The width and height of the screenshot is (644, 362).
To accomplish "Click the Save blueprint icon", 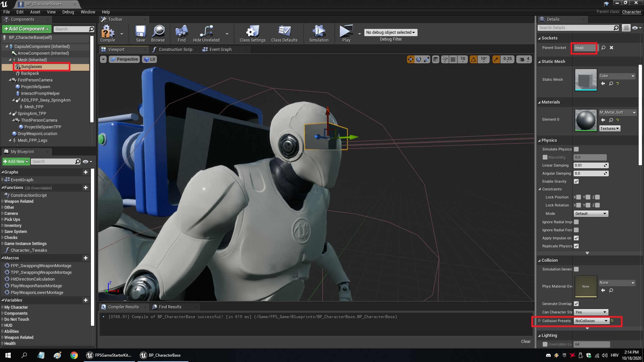I will pos(140,33).
